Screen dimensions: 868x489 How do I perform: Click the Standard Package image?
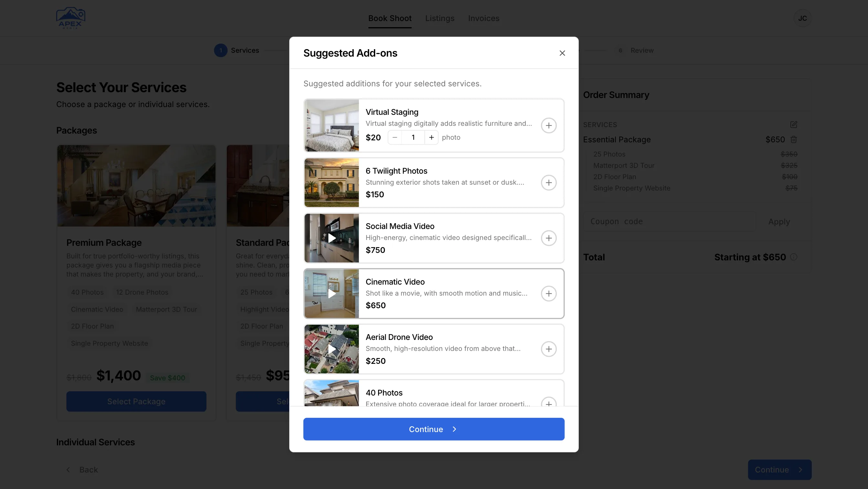258,186
